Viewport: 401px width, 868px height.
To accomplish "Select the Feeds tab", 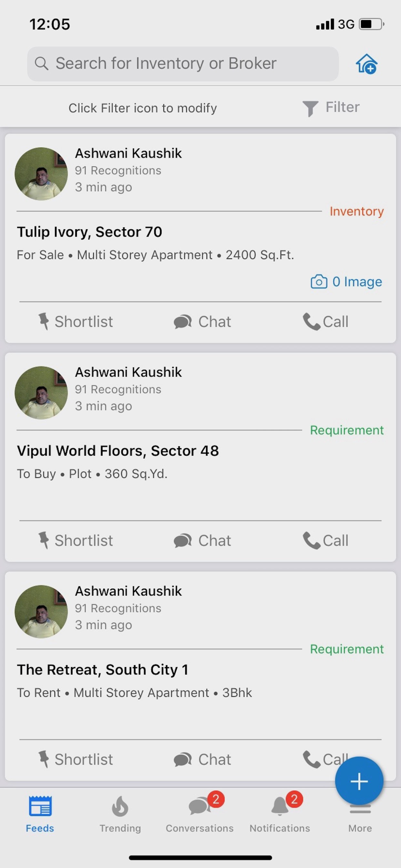I will (40, 815).
